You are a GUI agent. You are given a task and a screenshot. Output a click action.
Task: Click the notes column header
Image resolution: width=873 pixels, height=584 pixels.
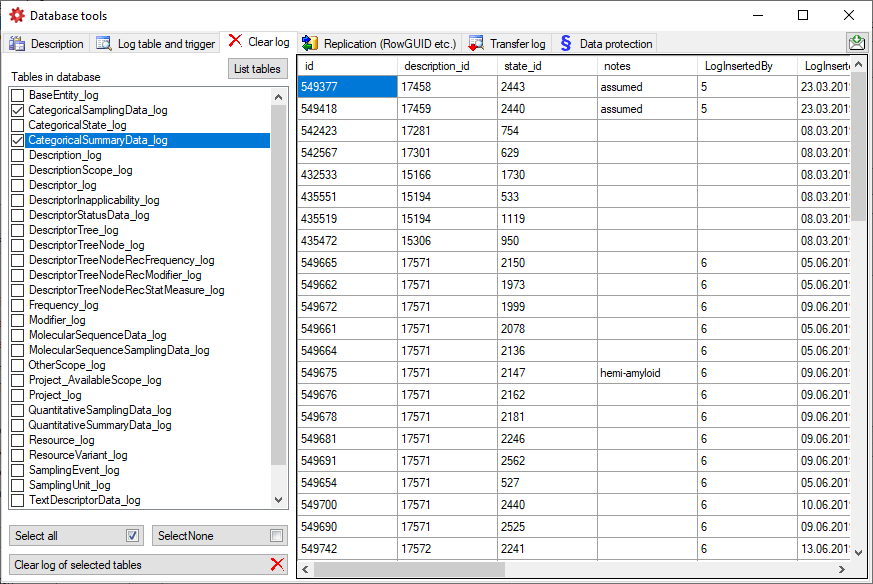[x=647, y=66]
